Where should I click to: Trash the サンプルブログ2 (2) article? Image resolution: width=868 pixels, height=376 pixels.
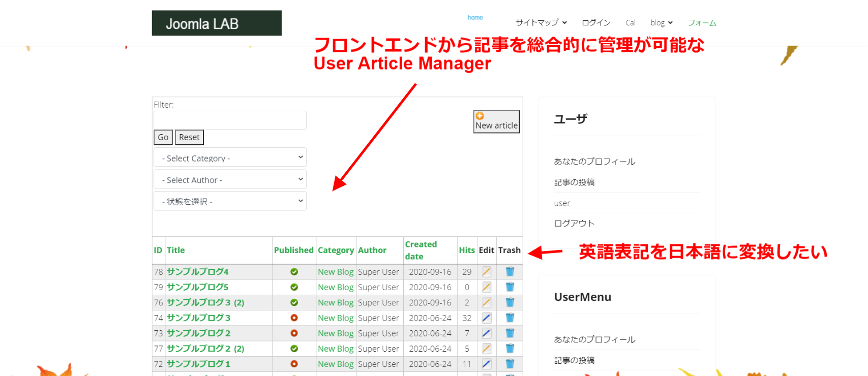[510, 349]
